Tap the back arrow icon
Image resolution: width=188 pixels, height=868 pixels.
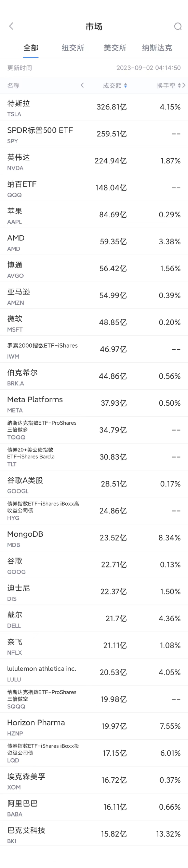click(x=11, y=26)
